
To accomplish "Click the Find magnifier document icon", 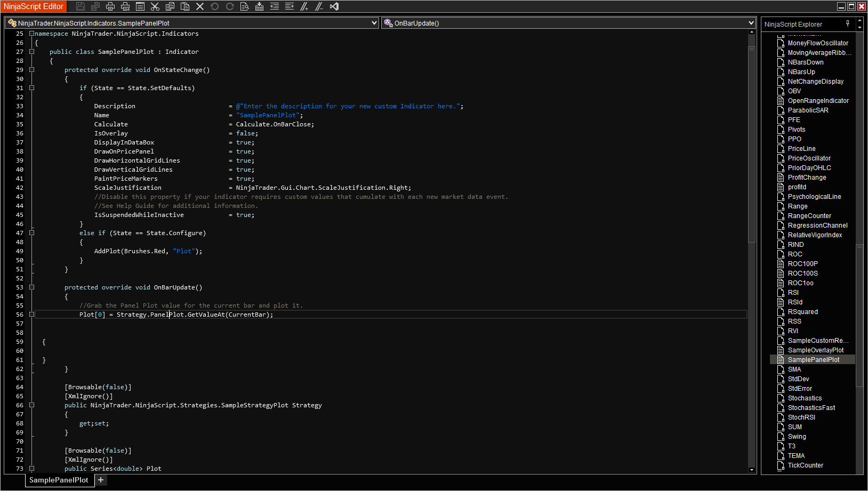I will [x=244, y=6].
